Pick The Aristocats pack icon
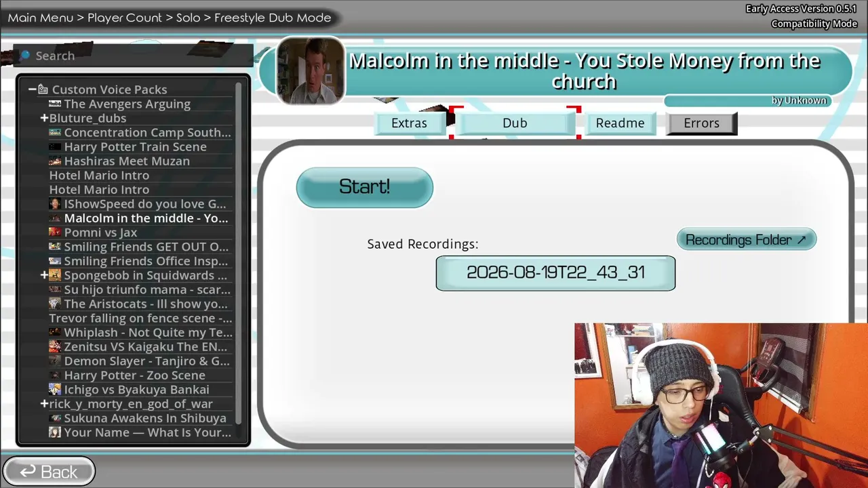 click(x=55, y=304)
